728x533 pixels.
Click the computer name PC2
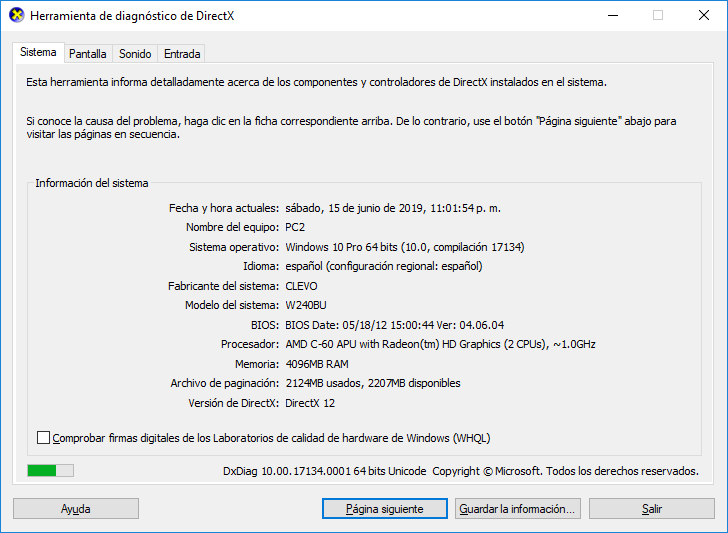(295, 228)
